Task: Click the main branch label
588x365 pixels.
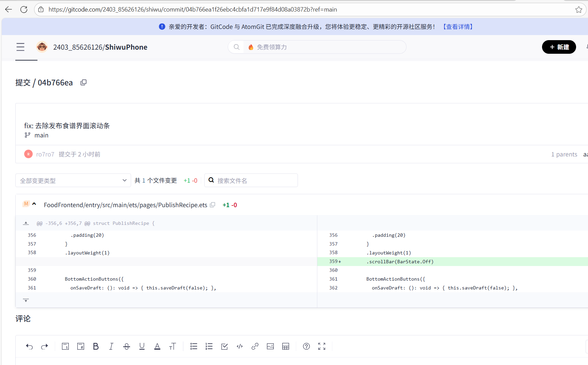Action: [x=41, y=135]
